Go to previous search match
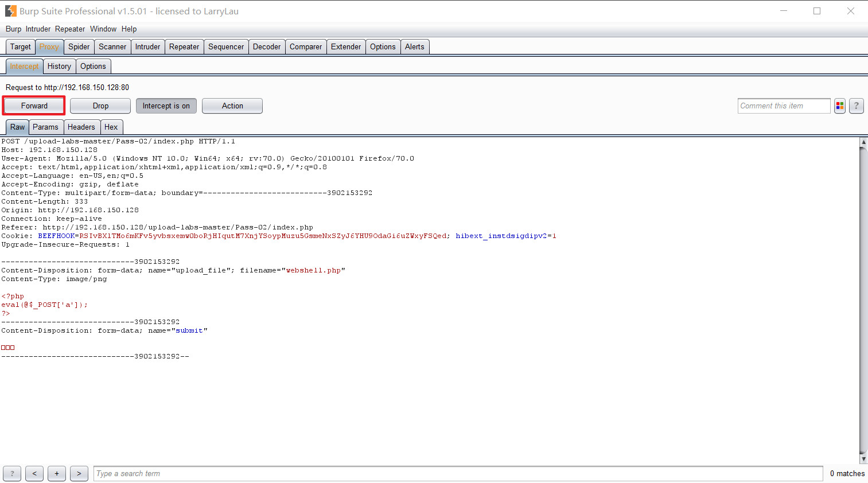This screenshot has width=868, height=483. (34, 473)
